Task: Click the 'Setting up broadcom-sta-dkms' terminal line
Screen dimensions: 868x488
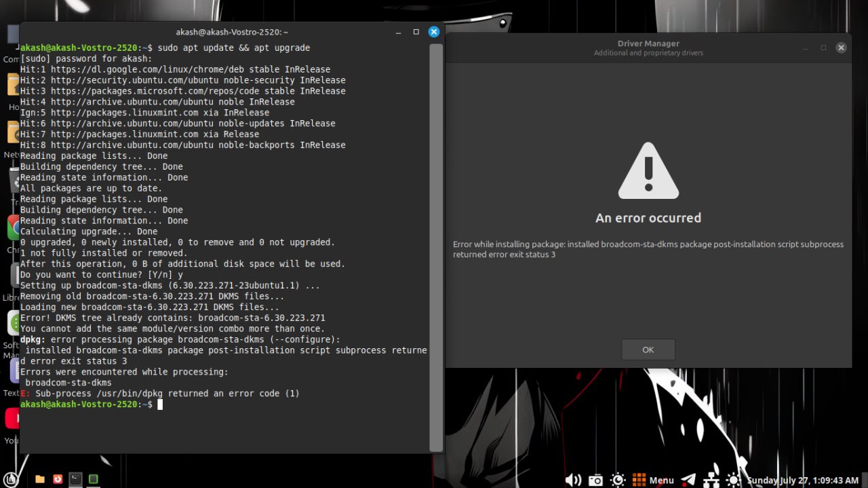Action: [x=170, y=286]
